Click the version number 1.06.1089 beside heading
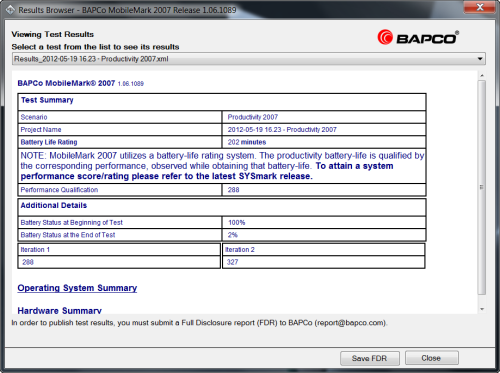The height and width of the screenshot is (373, 500). (x=131, y=84)
